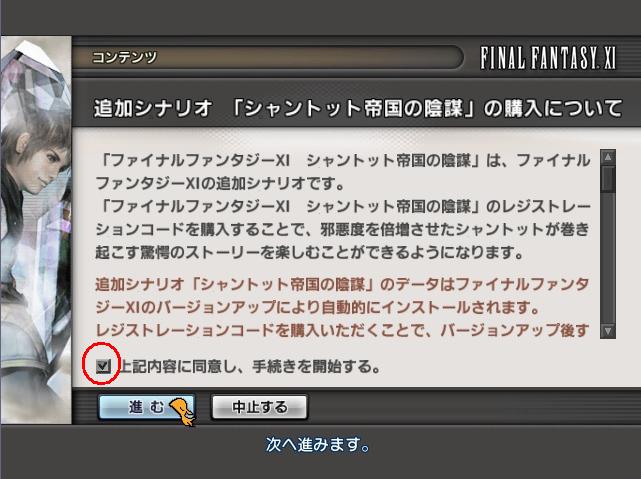Click the 追加シナリオ purchase title heading
The width and height of the screenshot is (641, 479).
coord(358,108)
